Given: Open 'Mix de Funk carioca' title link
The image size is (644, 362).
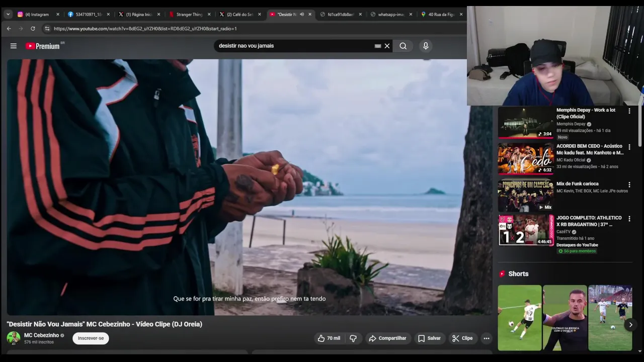Looking at the screenshot, I should [577, 184].
